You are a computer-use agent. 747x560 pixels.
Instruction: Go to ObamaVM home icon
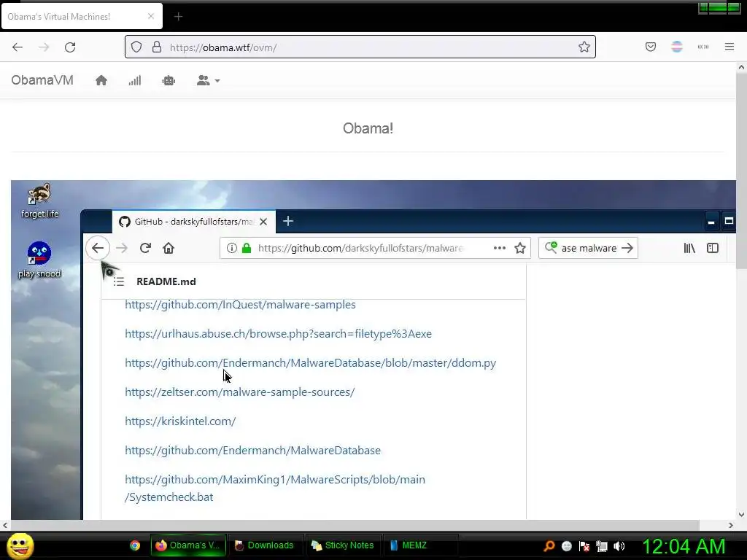[101, 80]
